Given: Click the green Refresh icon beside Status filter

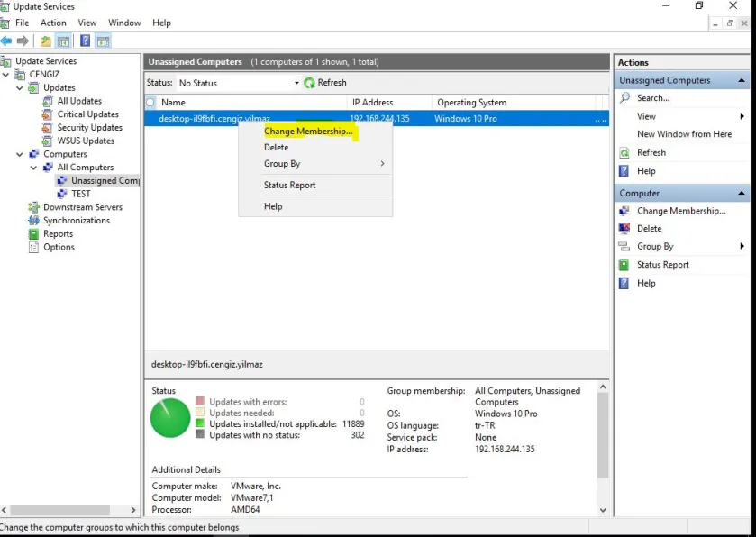Looking at the screenshot, I should (x=310, y=83).
